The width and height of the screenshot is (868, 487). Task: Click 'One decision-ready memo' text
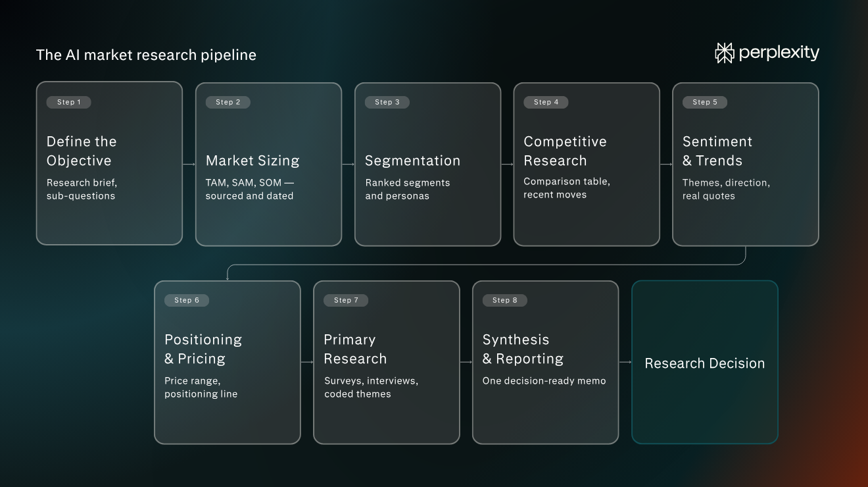pyautogui.click(x=544, y=380)
